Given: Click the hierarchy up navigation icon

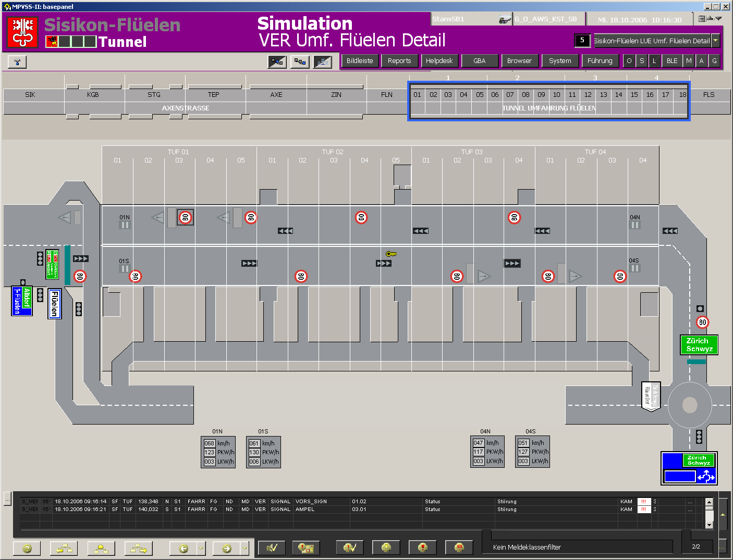Looking at the screenshot, I should (101, 548).
